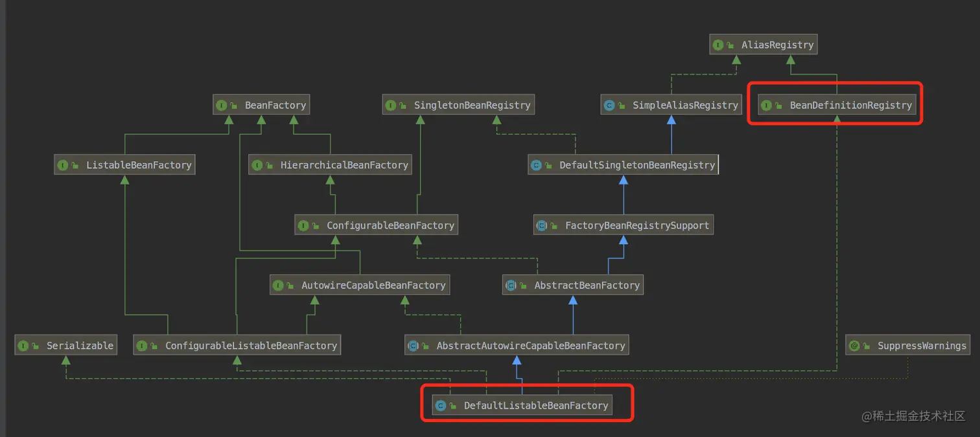
Task: Select the AbstractBeanFactory label text
Action: [x=587, y=286]
